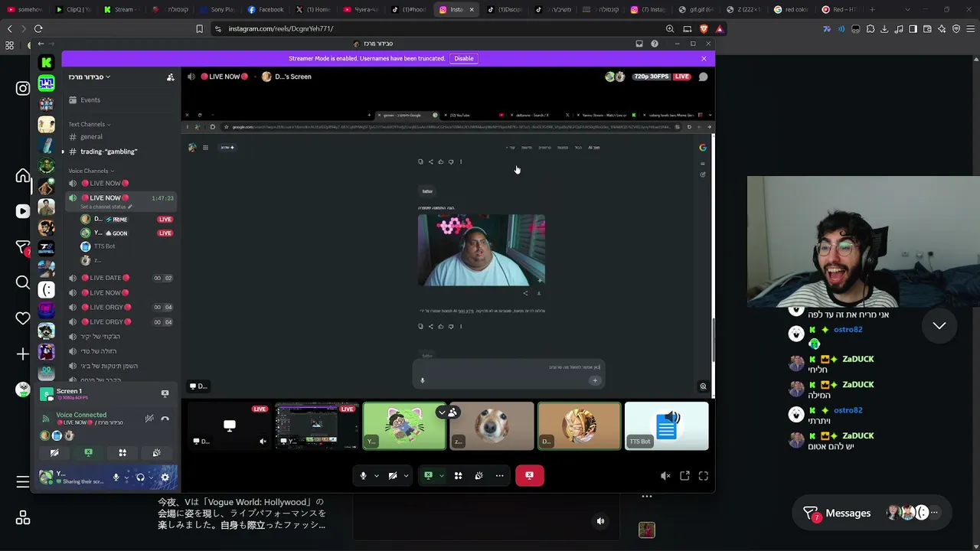Stop streaming Screen 1 icon
Viewport: 980px width, 551px height.
coord(165,393)
